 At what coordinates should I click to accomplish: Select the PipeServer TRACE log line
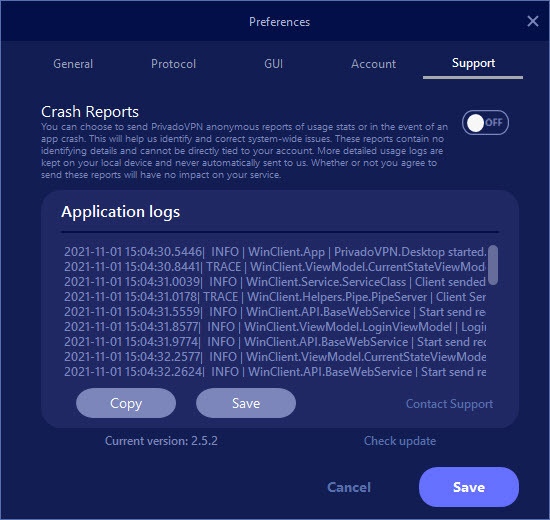275,297
